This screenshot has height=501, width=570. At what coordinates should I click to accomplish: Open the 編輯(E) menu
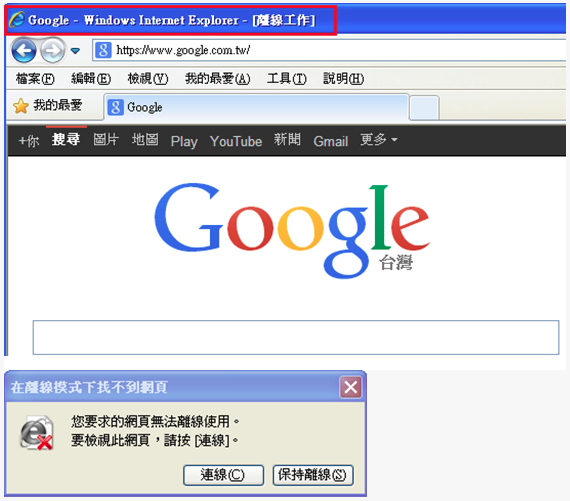(x=91, y=79)
